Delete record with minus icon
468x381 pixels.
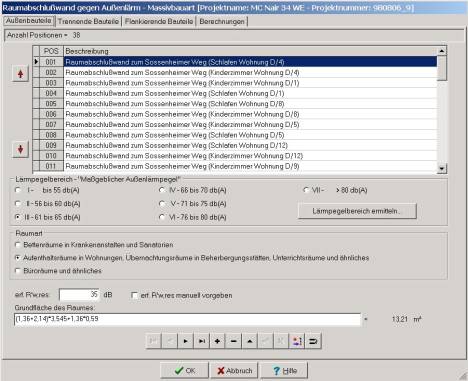233,341
